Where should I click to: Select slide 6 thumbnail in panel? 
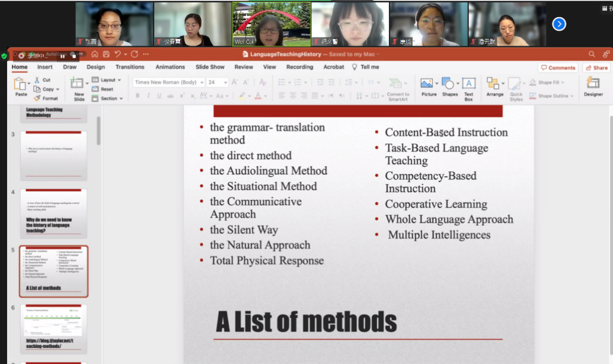pos(53,328)
